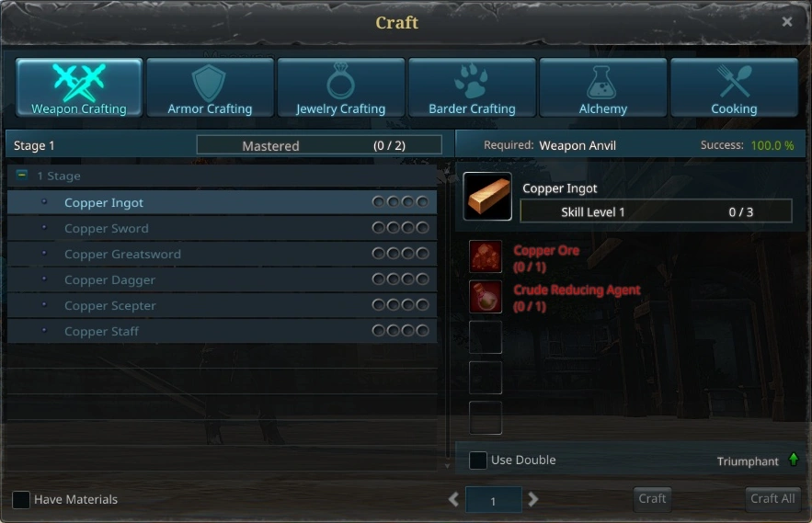
Task: Enable the Use Double checkbox
Action: (477, 460)
